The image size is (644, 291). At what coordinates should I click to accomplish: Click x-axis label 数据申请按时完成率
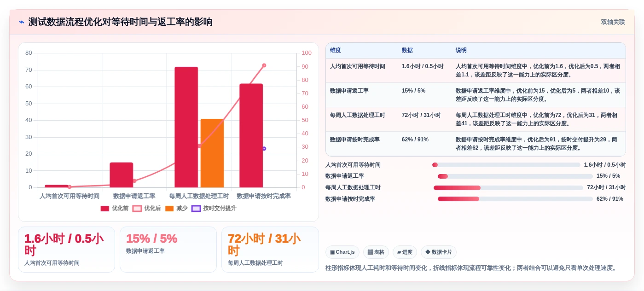(264, 196)
